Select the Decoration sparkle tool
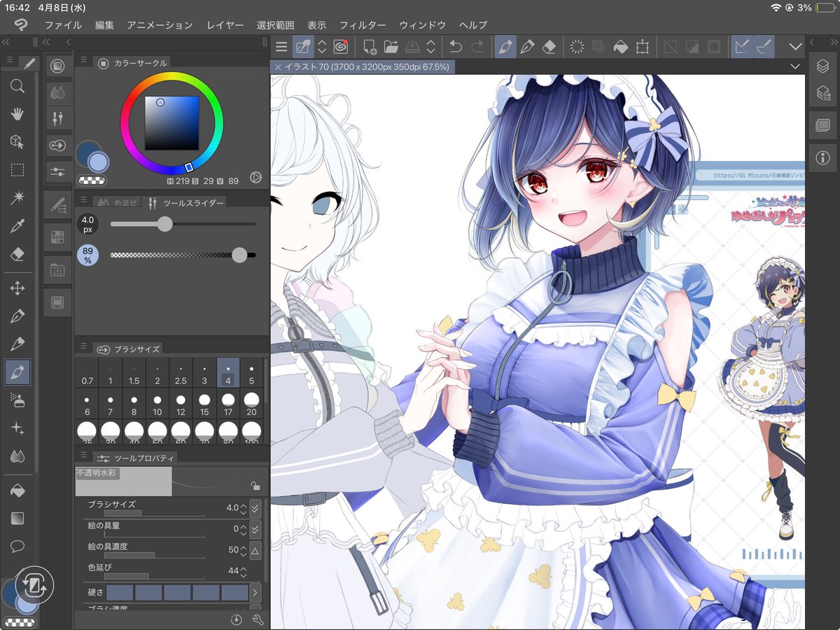This screenshot has height=630, width=840. coord(17,428)
